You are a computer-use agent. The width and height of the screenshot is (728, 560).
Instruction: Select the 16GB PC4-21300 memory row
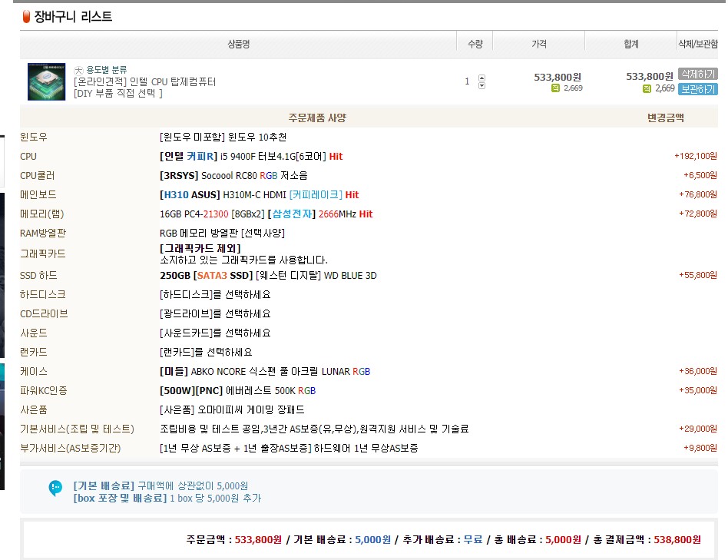click(x=369, y=214)
